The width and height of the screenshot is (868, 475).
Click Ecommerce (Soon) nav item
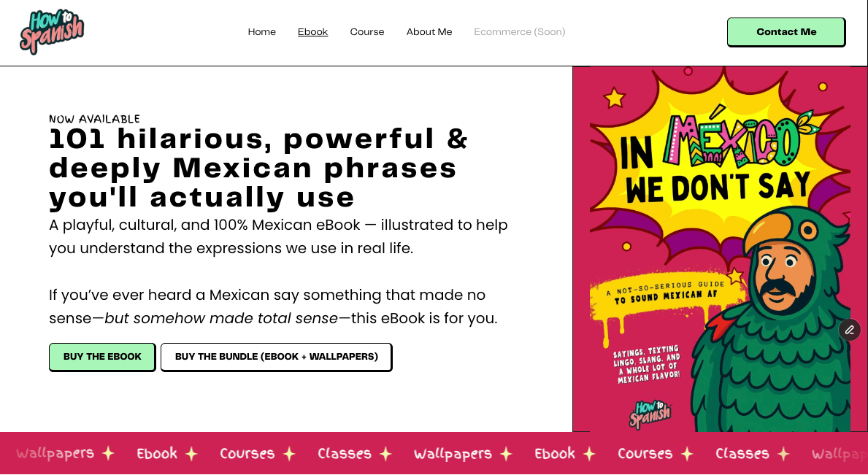(519, 32)
